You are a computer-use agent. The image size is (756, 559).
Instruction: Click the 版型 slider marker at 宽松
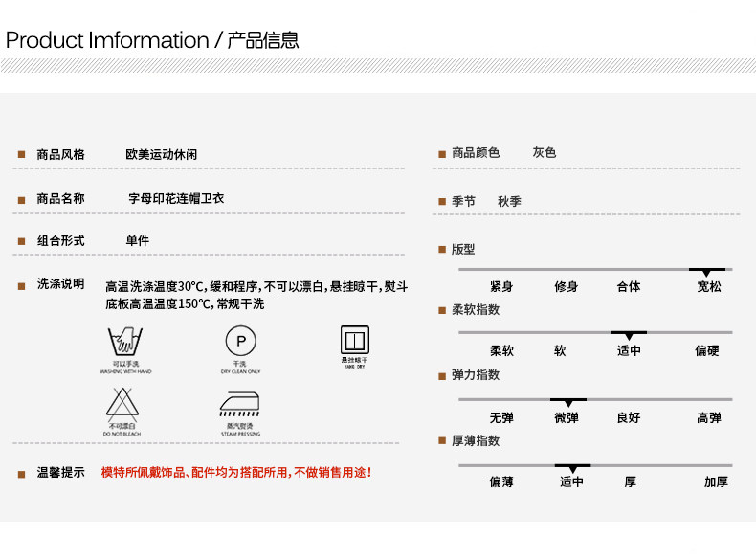706,272
